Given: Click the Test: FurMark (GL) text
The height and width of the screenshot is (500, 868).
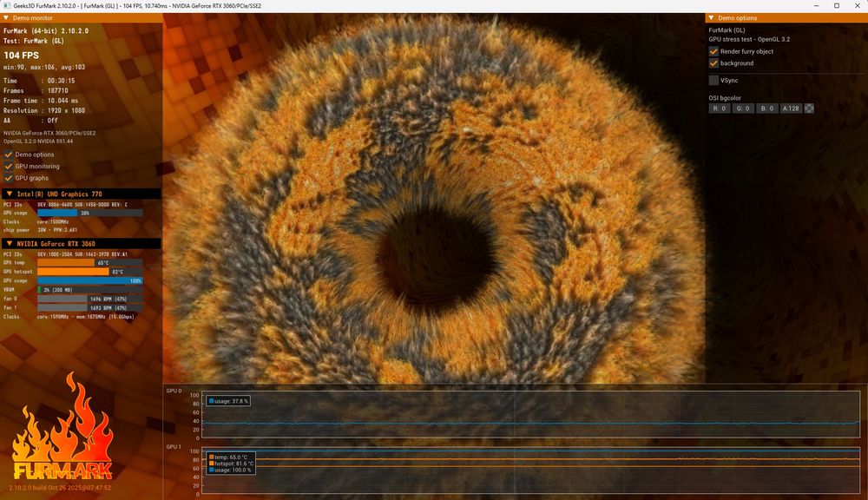Looking at the screenshot, I should click(x=34, y=41).
